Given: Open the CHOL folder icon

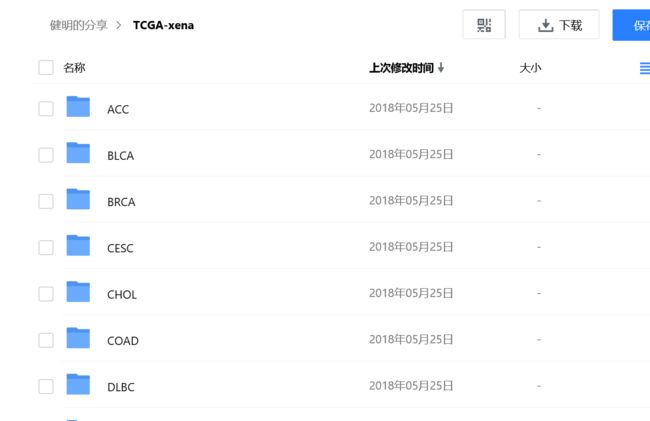Looking at the screenshot, I should (x=78, y=292).
